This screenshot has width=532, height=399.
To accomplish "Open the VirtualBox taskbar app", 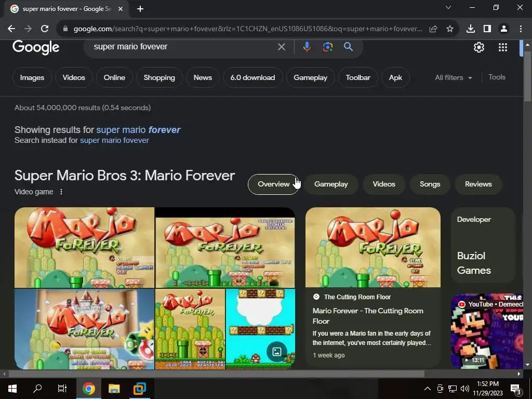I will [139, 389].
